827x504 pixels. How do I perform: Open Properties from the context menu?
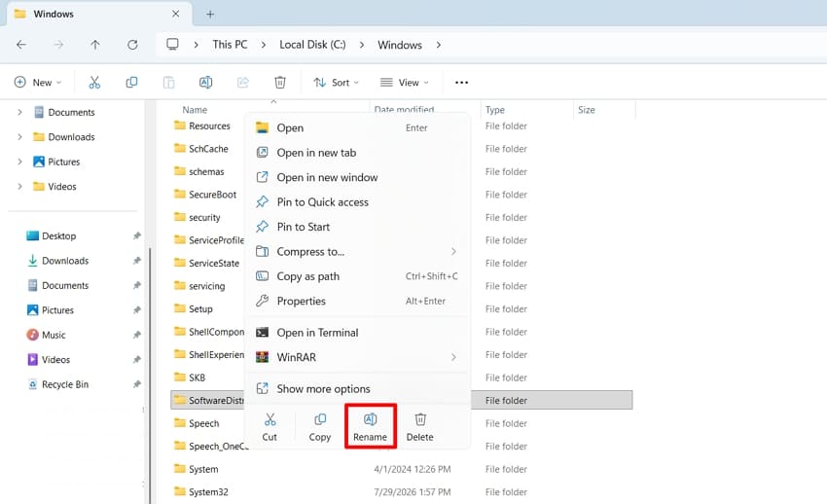click(x=358, y=301)
